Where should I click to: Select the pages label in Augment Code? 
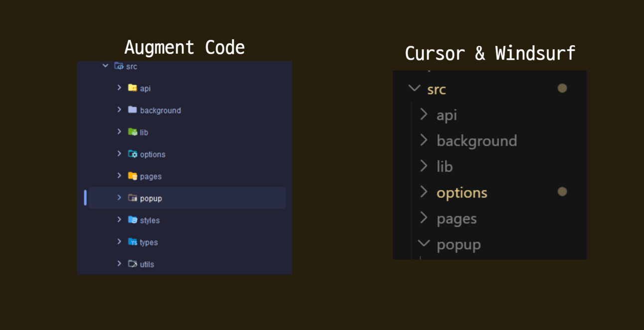pos(151,176)
